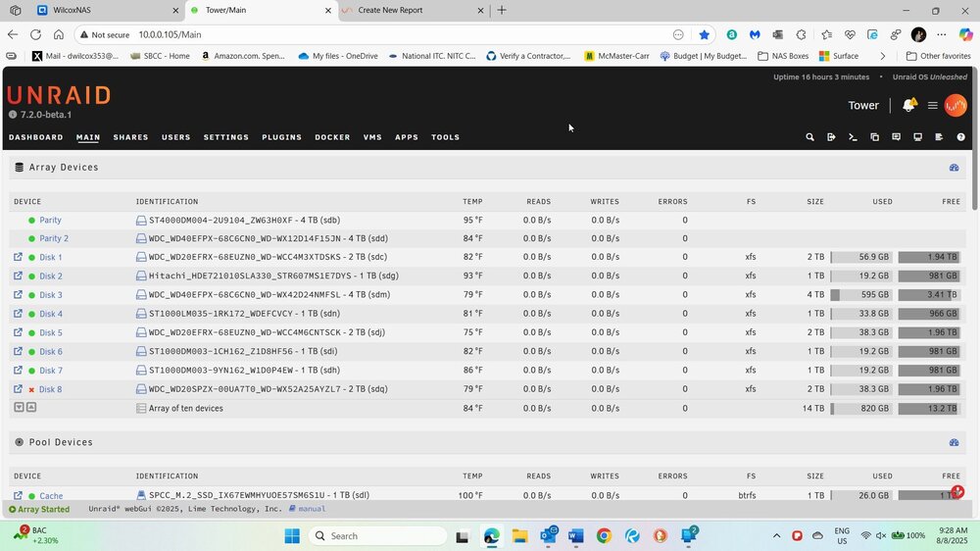The image size is (980, 551).
Task: Click the Disk 3 used bar showing 595 GB
Action: coord(860,294)
